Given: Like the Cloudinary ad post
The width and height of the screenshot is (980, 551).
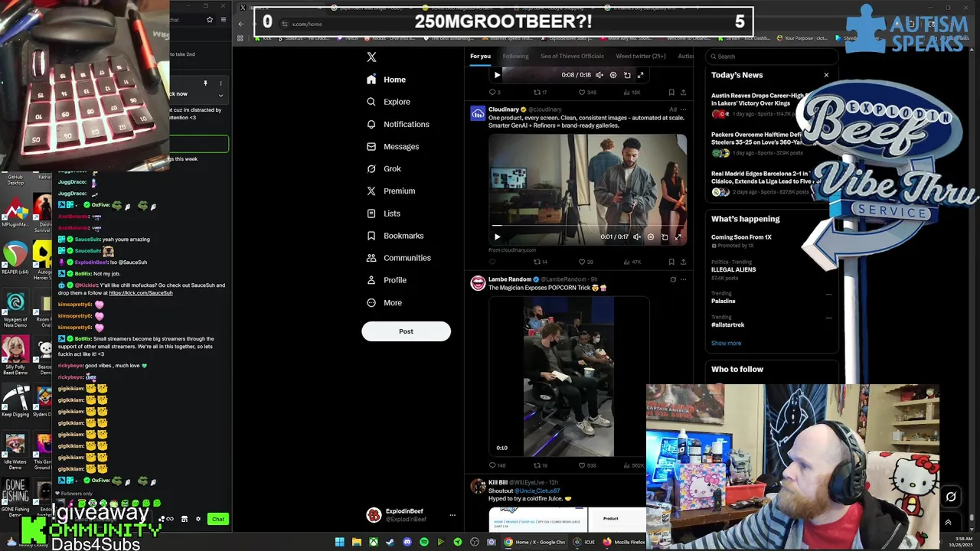Looking at the screenshot, I should 585,262.
